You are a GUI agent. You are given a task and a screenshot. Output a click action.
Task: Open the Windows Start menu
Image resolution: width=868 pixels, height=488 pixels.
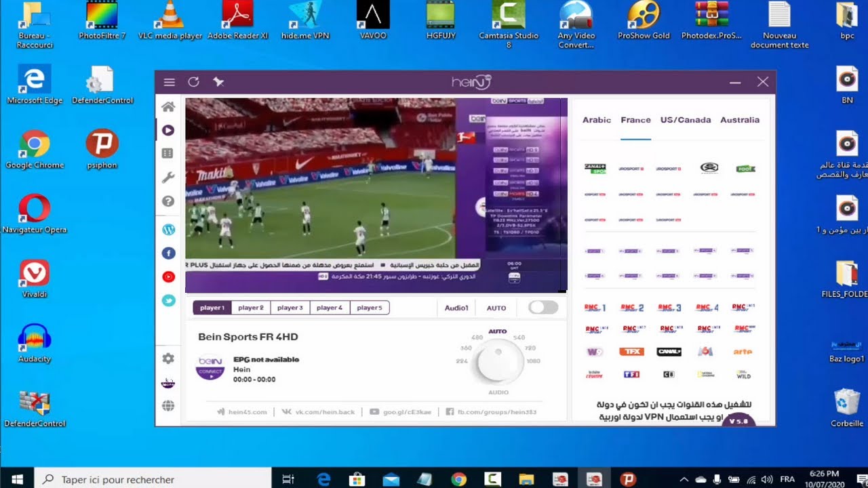(17, 479)
